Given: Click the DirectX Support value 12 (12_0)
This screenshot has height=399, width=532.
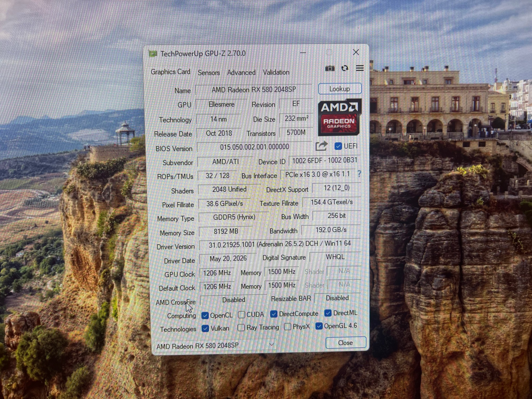Looking at the screenshot, I should point(336,188).
